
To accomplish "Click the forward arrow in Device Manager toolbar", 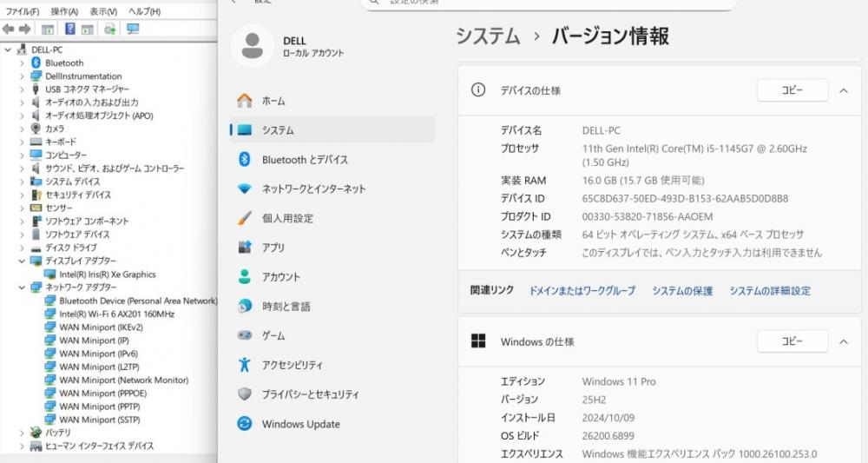I will click(x=25, y=29).
